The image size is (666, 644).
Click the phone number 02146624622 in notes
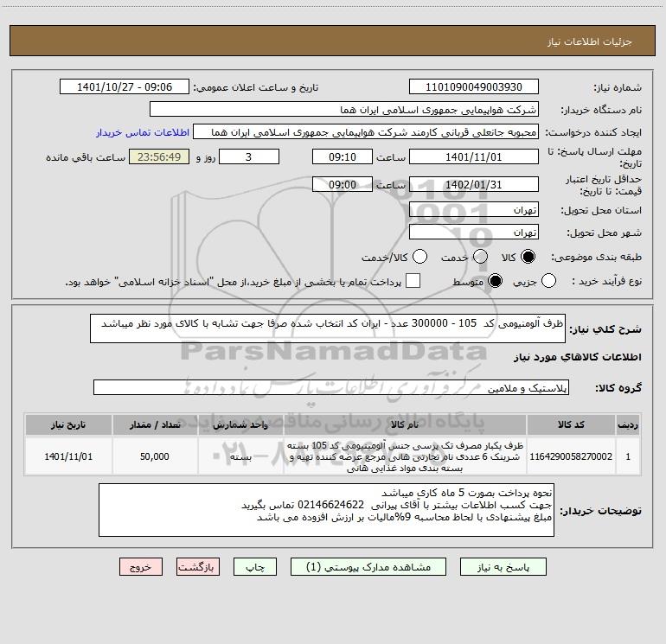331,505
